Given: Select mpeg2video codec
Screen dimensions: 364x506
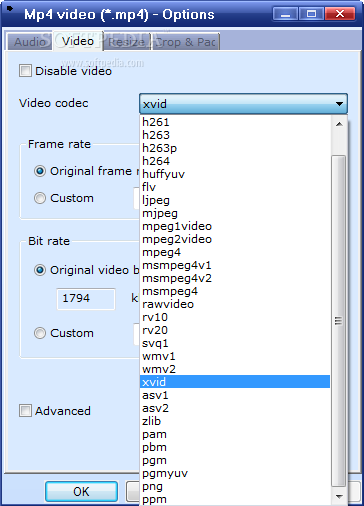Looking at the screenshot, I should tap(235, 239).
